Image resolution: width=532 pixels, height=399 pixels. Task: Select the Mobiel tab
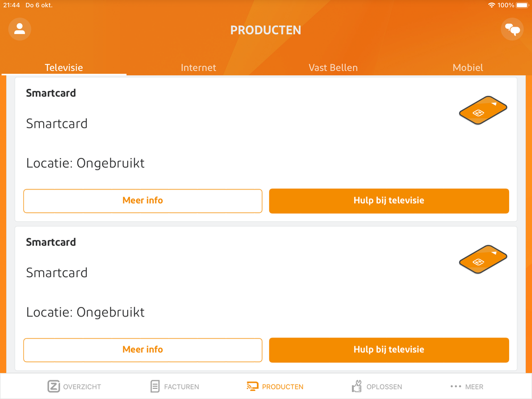pyautogui.click(x=468, y=68)
